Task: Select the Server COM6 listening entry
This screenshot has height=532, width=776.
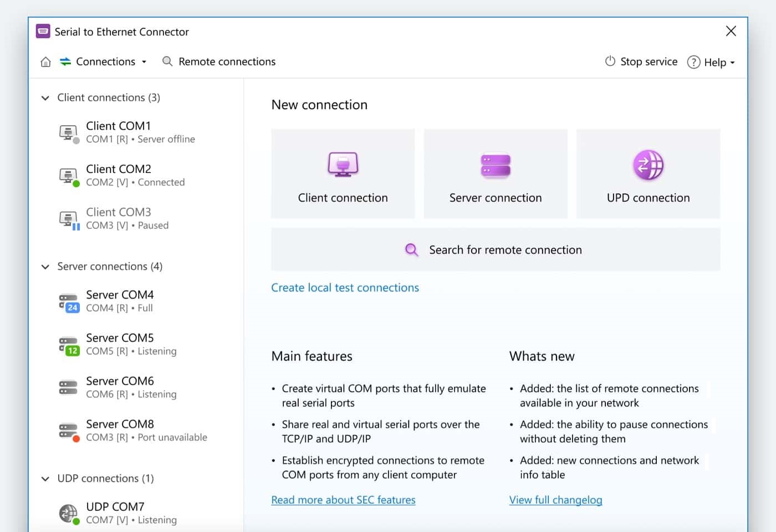Action: pos(131,387)
